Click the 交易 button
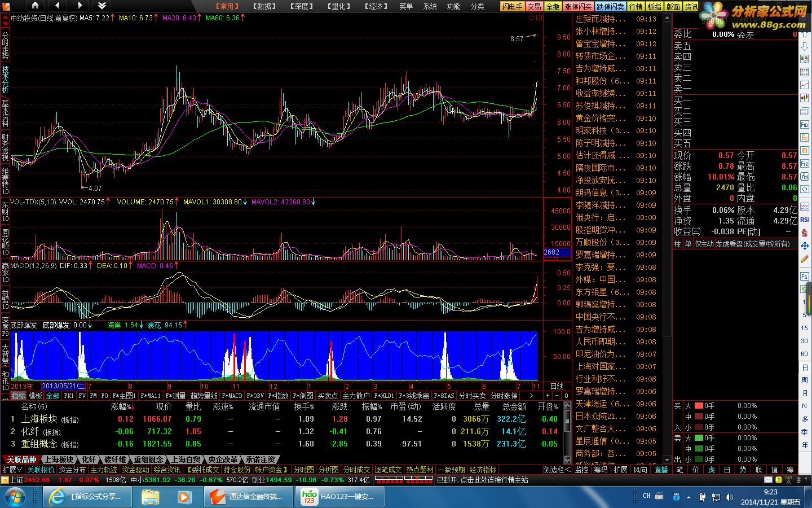The height and width of the screenshot is (508, 812). pos(534,7)
